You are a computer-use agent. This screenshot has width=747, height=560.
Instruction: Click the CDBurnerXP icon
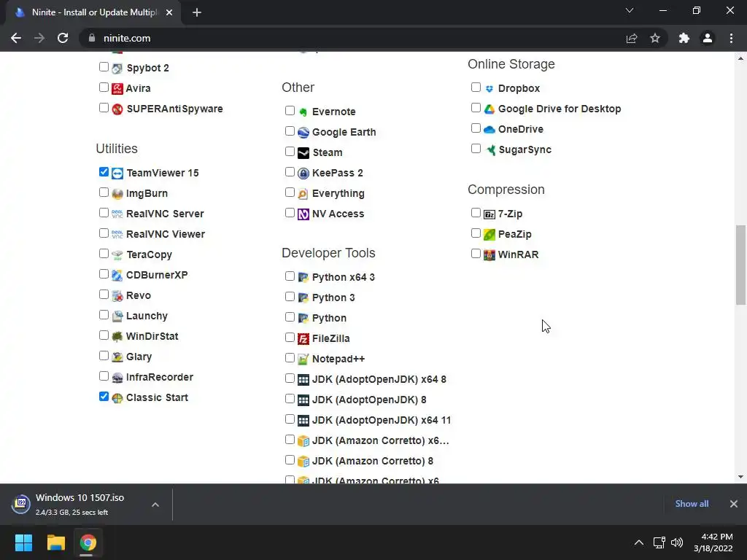click(x=117, y=275)
